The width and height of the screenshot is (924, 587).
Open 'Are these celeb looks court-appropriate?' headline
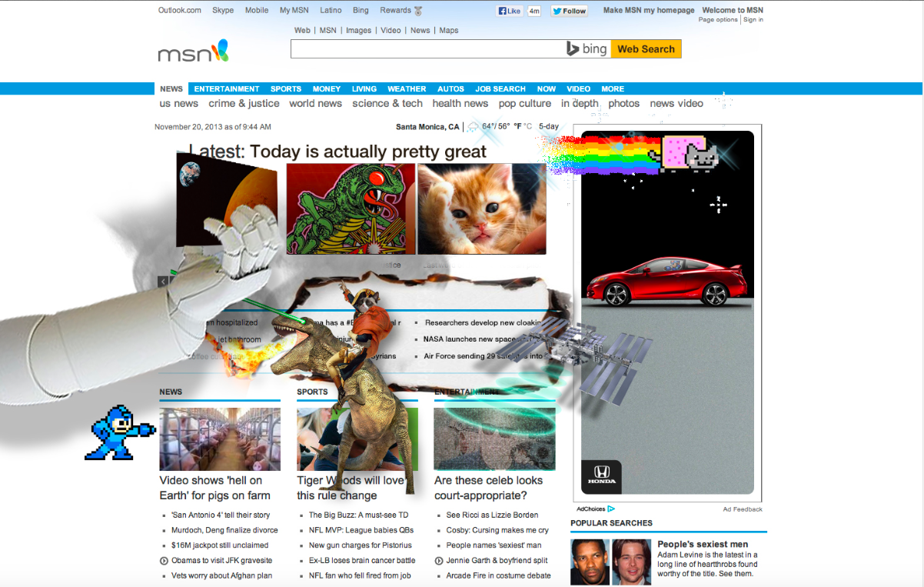click(488, 488)
